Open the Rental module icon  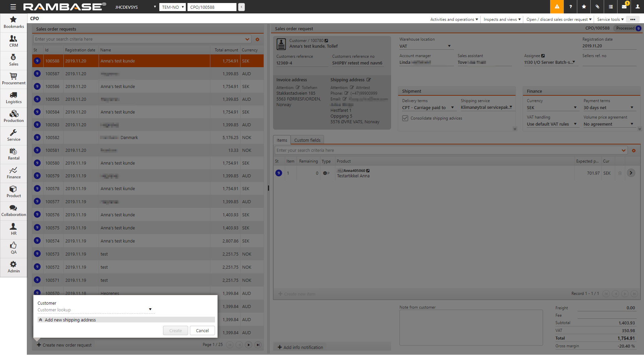click(13, 154)
